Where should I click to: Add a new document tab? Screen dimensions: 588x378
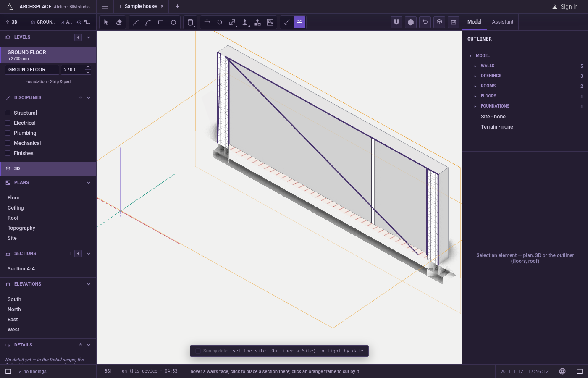pos(177,6)
